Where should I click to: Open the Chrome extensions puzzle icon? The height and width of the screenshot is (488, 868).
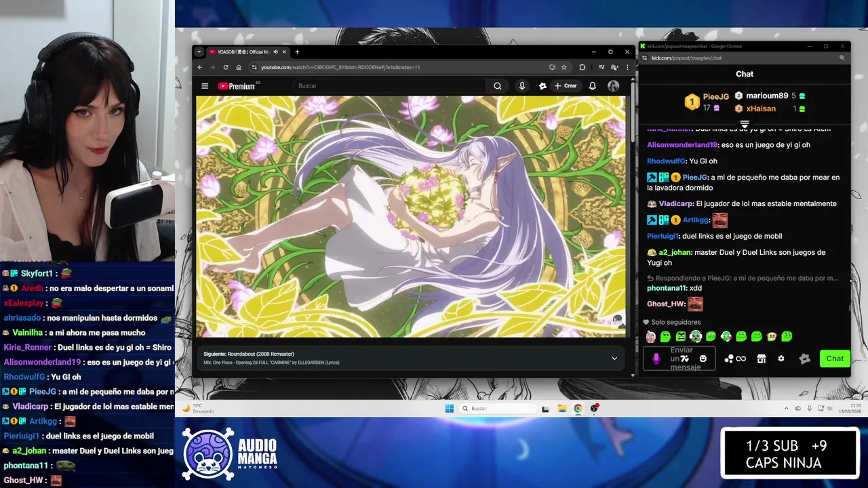(x=582, y=67)
